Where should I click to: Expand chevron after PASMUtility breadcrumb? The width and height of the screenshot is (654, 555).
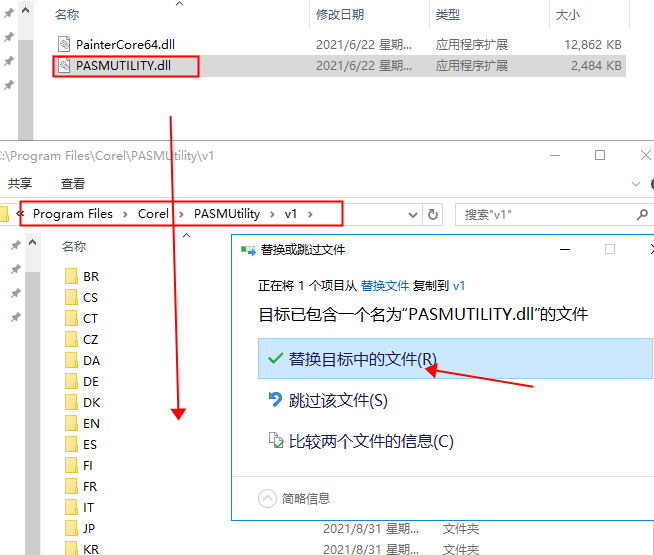coord(272,214)
